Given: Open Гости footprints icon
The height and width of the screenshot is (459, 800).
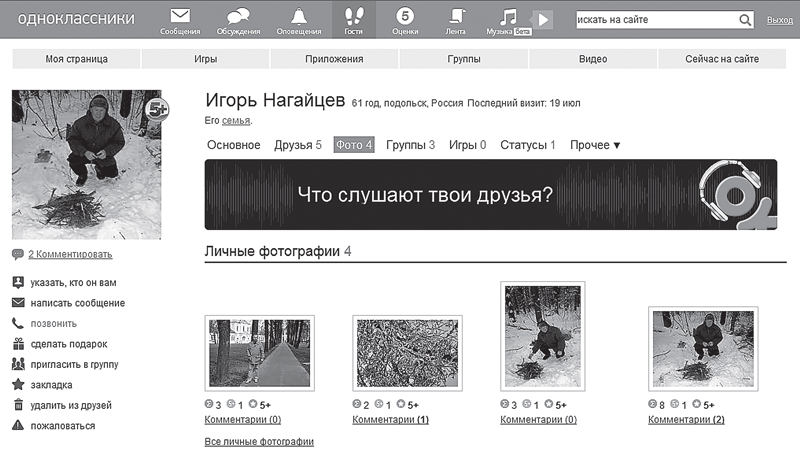Looking at the screenshot, I should [353, 17].
